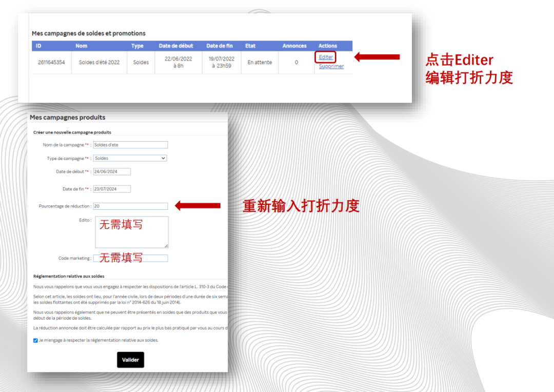
Task: Click the 'Soldes' type cell in table
Action: click(141, 62)
